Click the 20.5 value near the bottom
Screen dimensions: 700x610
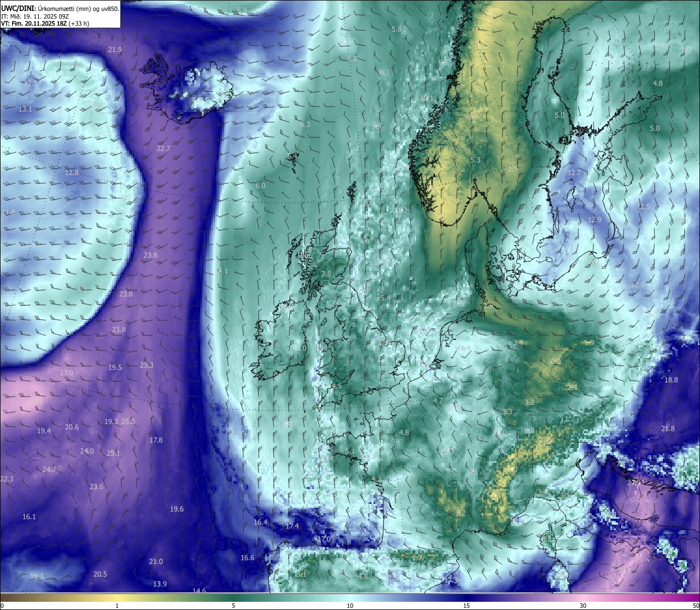coord(100,574)
